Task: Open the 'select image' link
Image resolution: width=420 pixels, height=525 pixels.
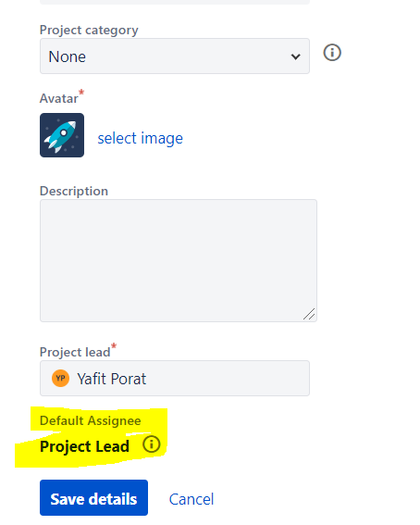Action: pyautogui.click(x=140, y=138)
